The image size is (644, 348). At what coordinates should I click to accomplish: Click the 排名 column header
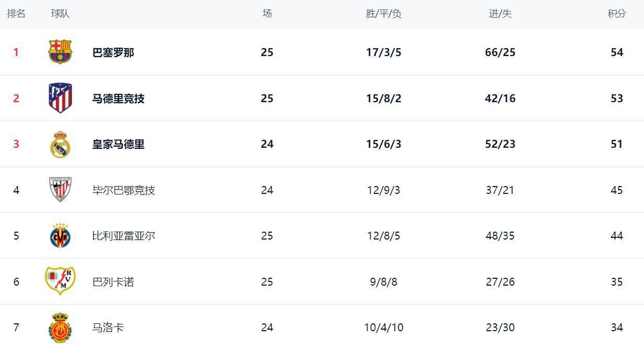[x=16, y=14]
